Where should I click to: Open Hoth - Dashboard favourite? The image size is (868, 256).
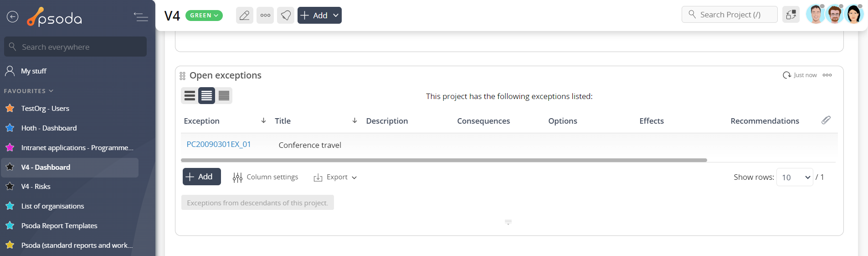pyautogui.click(x=49, y=128)
